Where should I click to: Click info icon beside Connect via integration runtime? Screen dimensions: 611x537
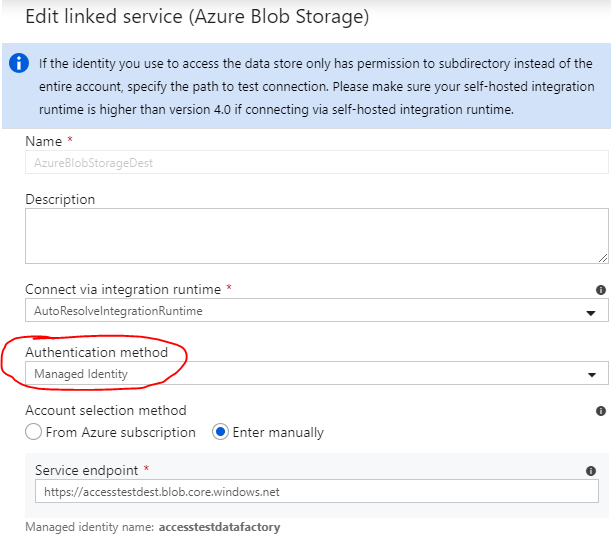(600, 289)
